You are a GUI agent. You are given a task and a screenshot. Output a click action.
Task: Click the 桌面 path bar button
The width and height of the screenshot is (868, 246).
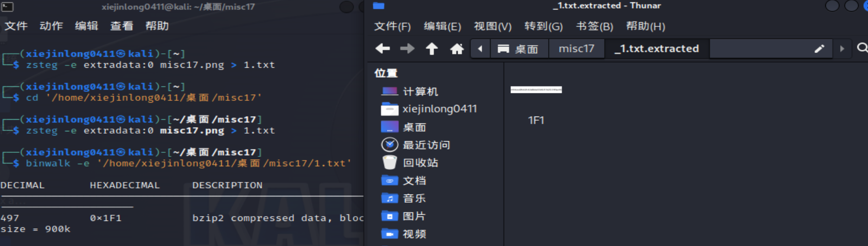(518, 49)
